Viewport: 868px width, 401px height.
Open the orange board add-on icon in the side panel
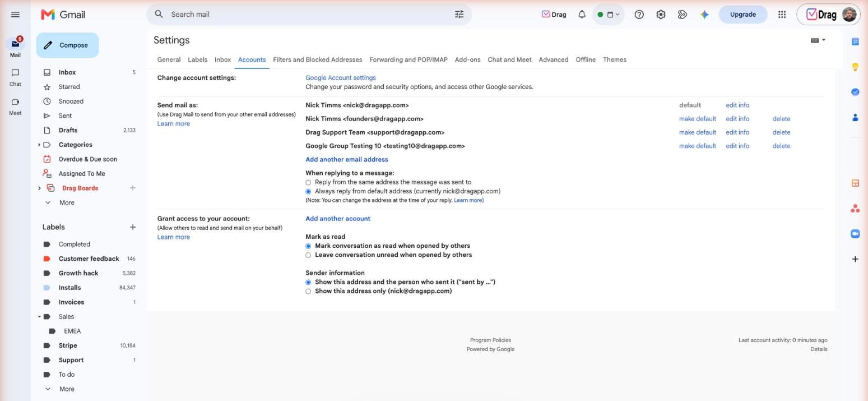[855, 183]
